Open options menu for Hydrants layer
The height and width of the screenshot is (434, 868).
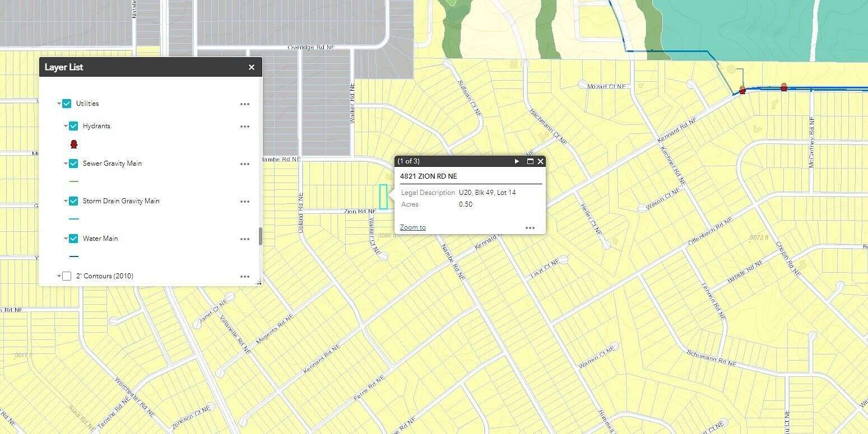(x=245, y=127)
